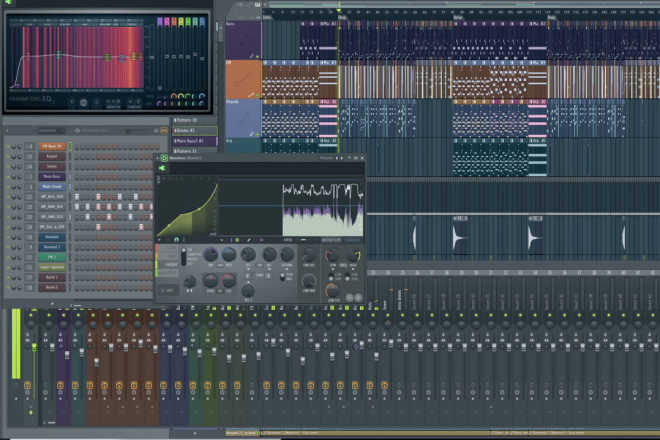Click the green plug icon in Maximus
The width and height of the screenshot is (660, 440).
coord(162,168)
